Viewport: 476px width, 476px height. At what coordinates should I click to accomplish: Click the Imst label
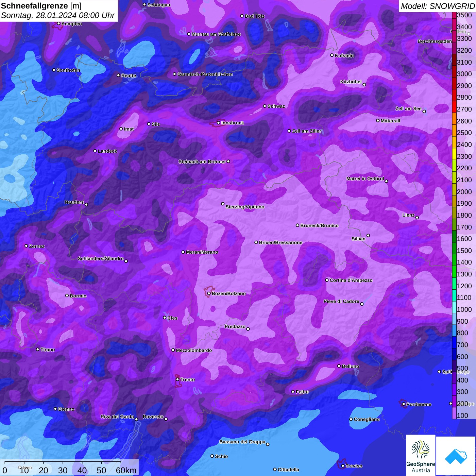tap(129, 129)
